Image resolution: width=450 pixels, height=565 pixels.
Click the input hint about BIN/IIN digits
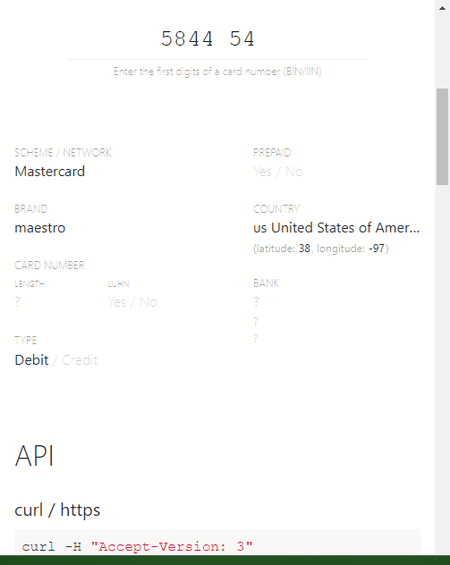pyautogui.click(x=217, y=71)
